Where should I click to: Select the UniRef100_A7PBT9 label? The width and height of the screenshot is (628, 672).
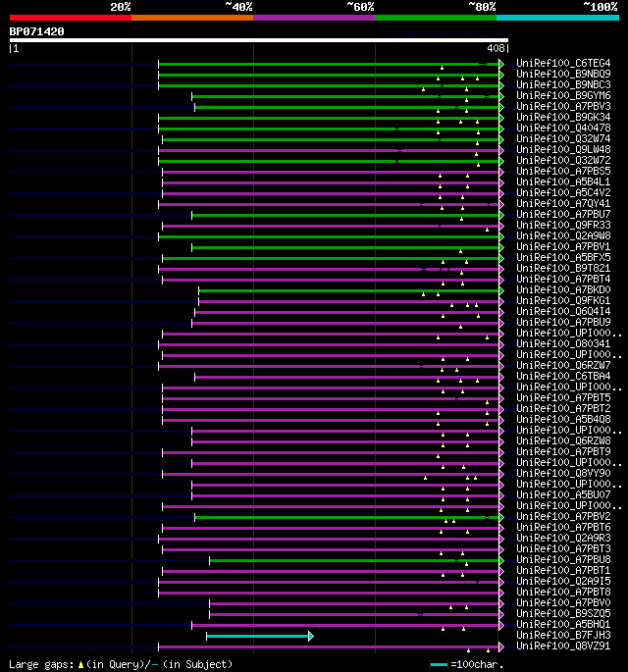pyautogui.click(x=563, y=451)
